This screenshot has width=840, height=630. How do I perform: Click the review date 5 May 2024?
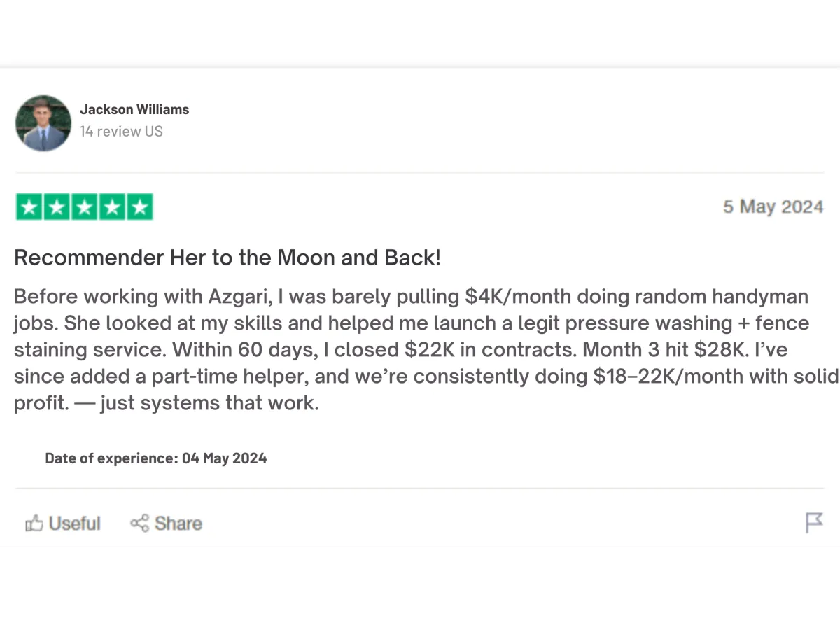[773, 207]
